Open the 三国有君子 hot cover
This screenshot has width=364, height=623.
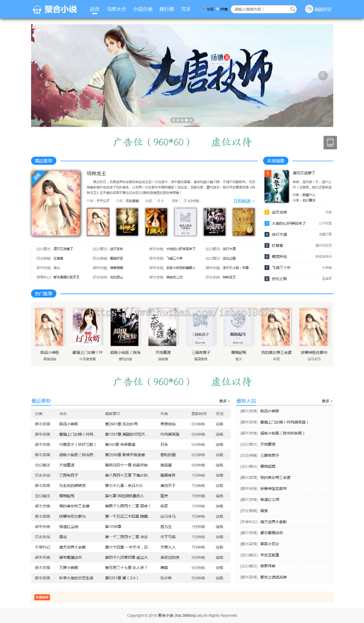tap(201, 327)
